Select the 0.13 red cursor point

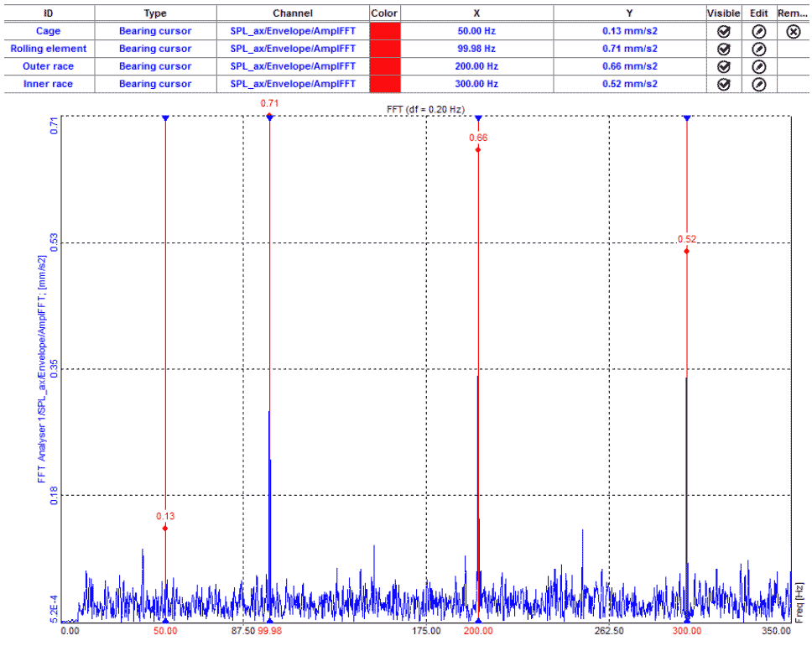165,528
